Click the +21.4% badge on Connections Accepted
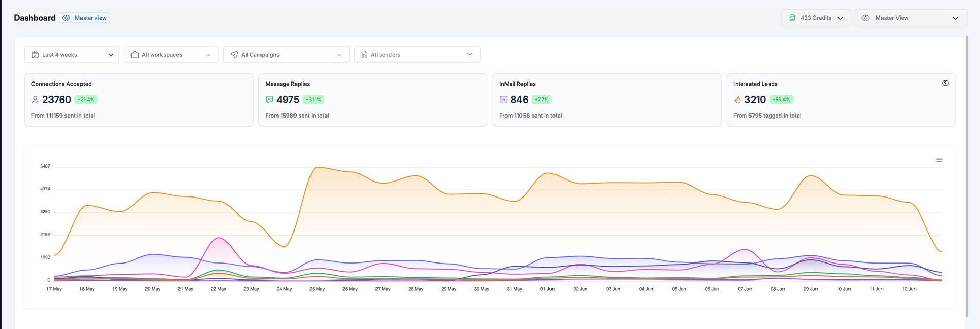This screenshot has height=329, width=980. [86, 100]
